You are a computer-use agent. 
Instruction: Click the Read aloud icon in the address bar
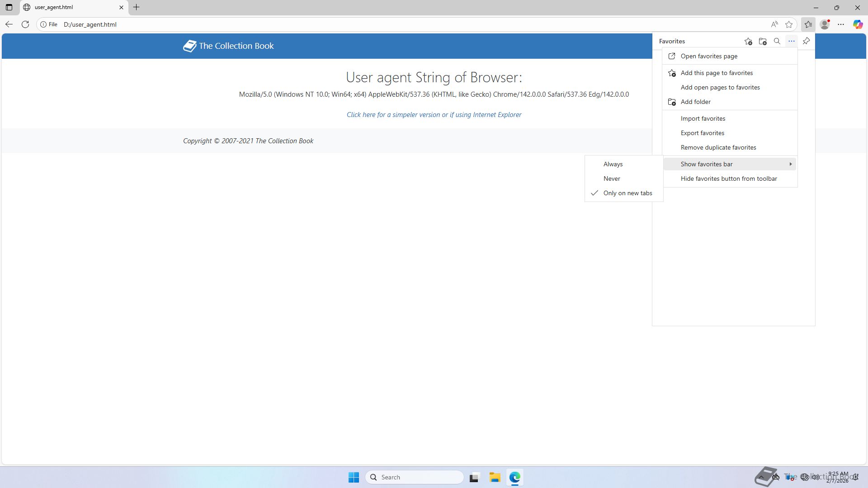(x=774, y=24)
